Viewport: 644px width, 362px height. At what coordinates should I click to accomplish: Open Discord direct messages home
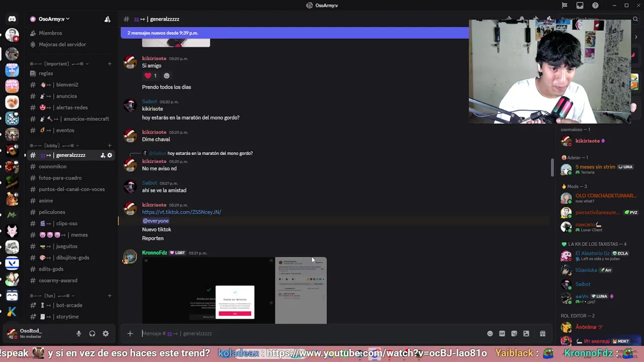click(x=12, y=19)
